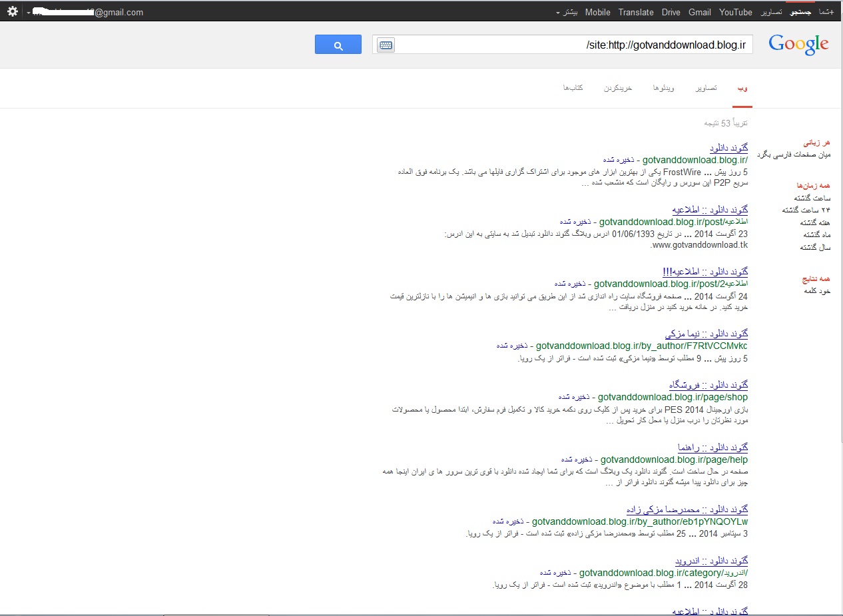The image size is (843, 616).
Task: Open YouTube in the top bar
Action: pyautogui.click(x=736, y=12)
